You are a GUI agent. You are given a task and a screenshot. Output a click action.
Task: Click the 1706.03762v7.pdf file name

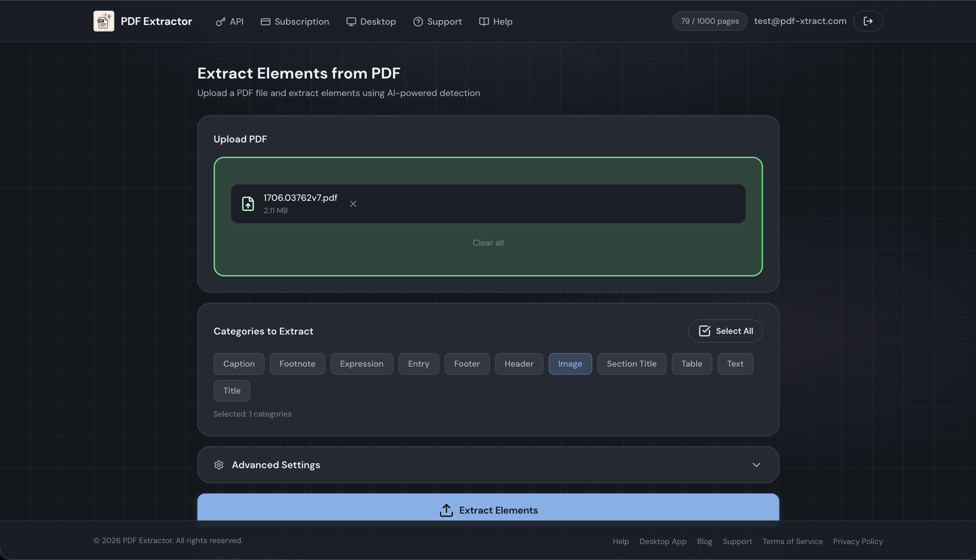300,198
